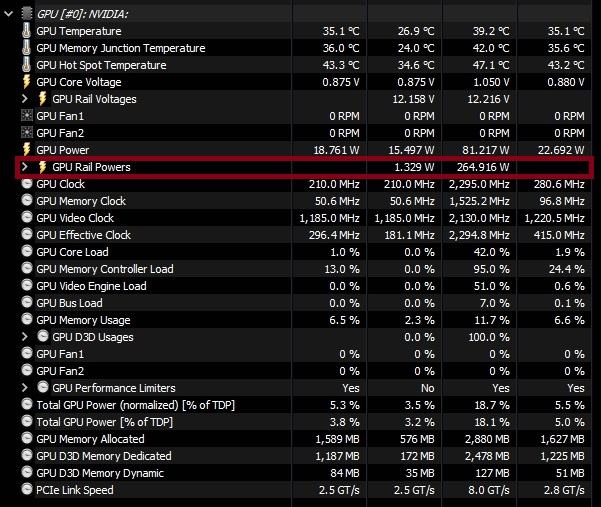Screen dimensions: 601x507
Task: Click the GPU Hot Spot Temperature thermometer icon
Action: pos(26,65)
